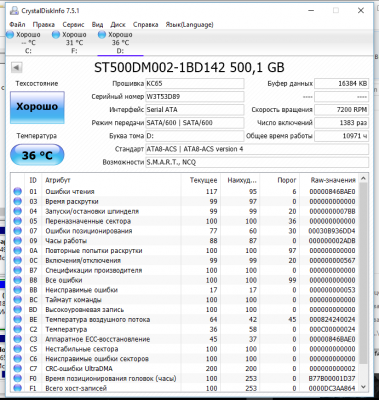Click the Возможности field S.M.A.R.T., NCQ

pyautogui.click(x=257, y=162)
